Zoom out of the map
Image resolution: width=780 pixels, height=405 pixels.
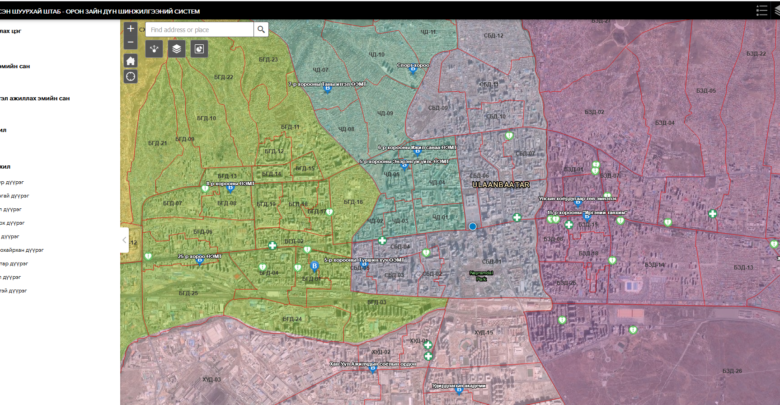130,43
